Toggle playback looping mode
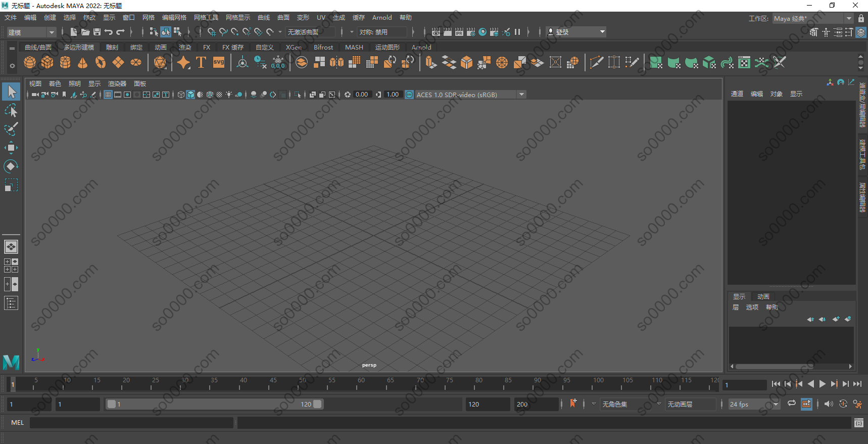The width and height of the screenshot is (868, 444). tap(792, 404)
